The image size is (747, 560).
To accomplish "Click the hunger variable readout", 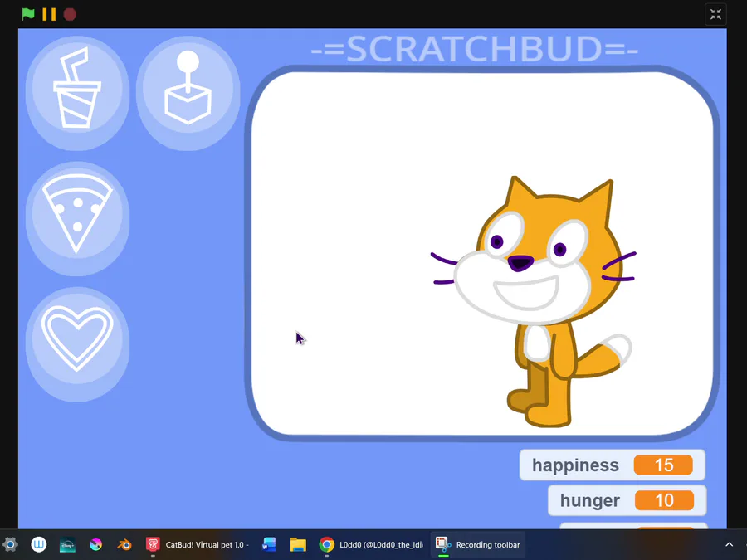I will click(x=627, y=500).
